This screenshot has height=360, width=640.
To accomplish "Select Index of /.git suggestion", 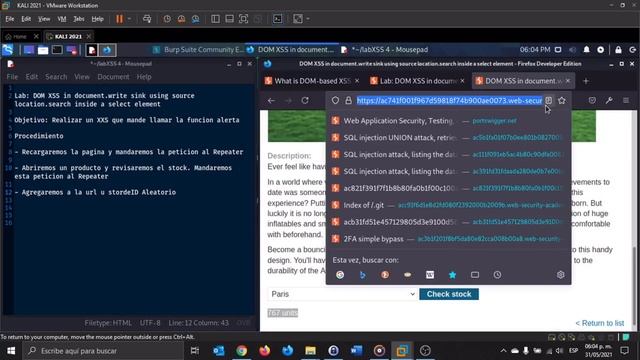I will coord(448,205).
